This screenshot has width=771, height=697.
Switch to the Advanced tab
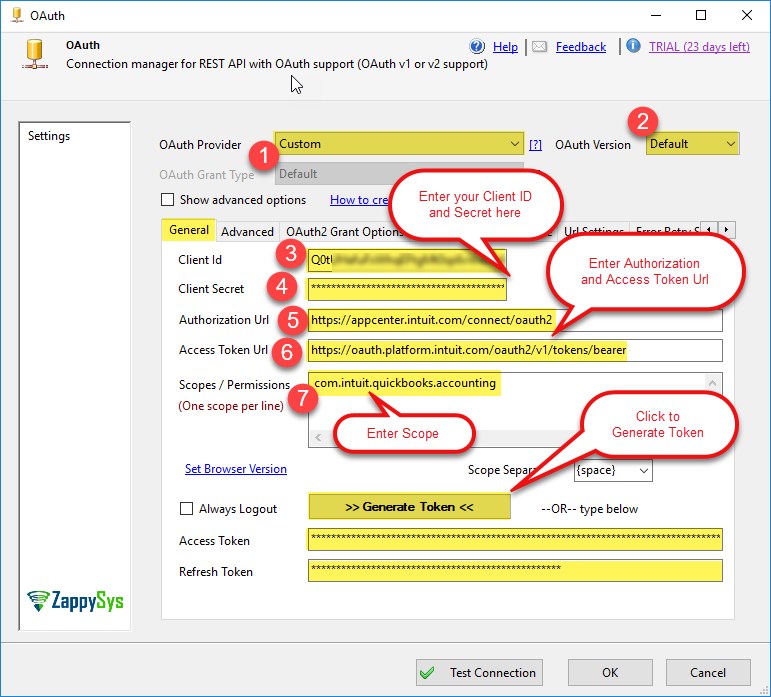[x=247, y=232]
